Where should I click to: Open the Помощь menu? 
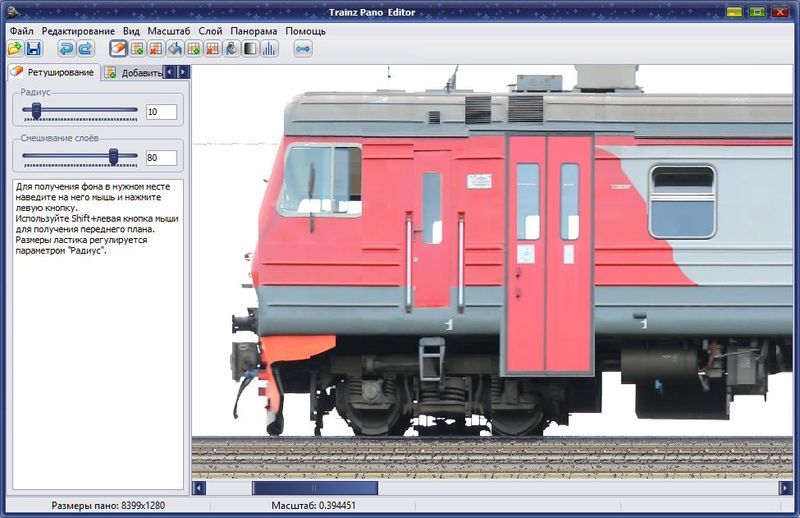pos(305,31)
